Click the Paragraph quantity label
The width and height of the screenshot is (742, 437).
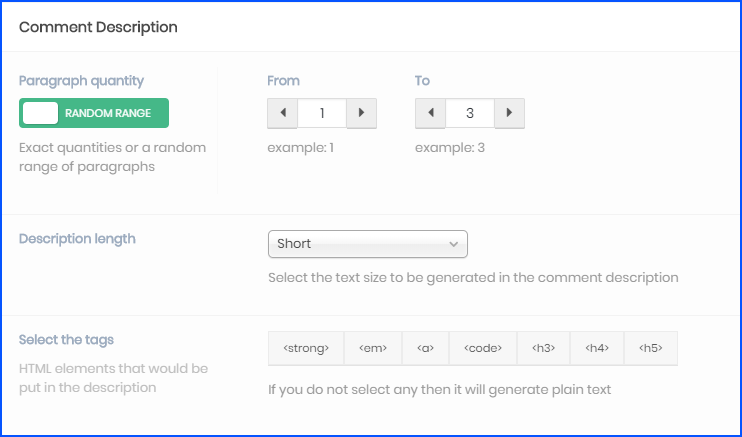click(81, 80)
